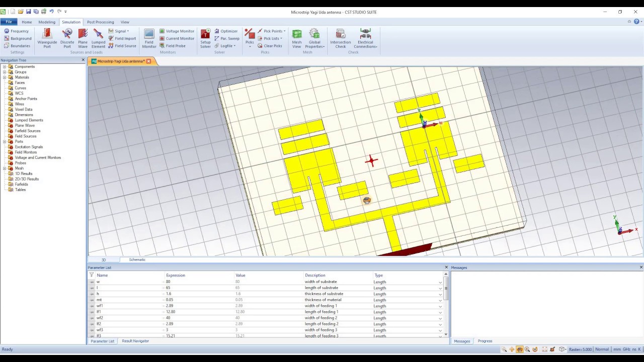Screen dimensions: 644x362
Task: Open Background material settings
Action: [18, 38]
